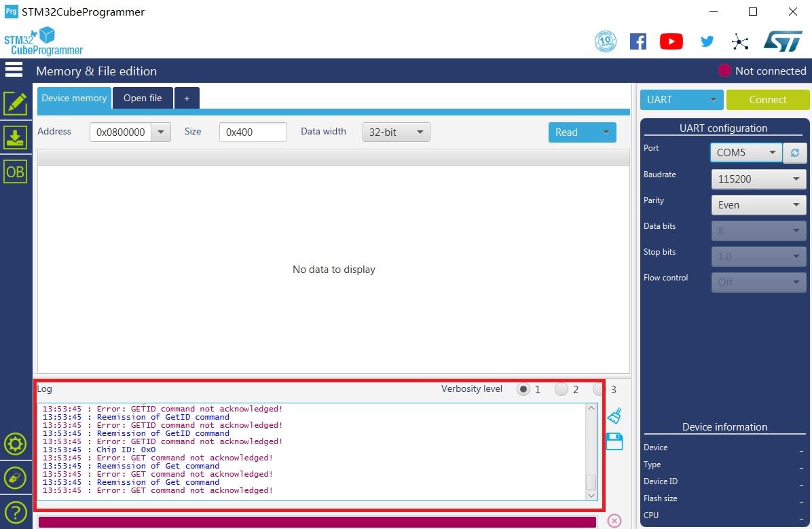
Task: Set verbosity level to 2
Action: tap(561, 389)
